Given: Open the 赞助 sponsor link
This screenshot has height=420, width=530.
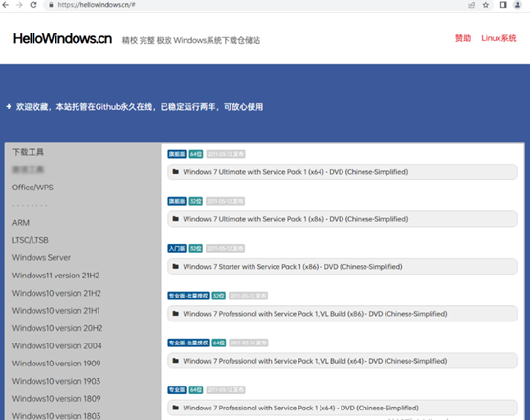Looking at the screenshot, I should [463, 38].
